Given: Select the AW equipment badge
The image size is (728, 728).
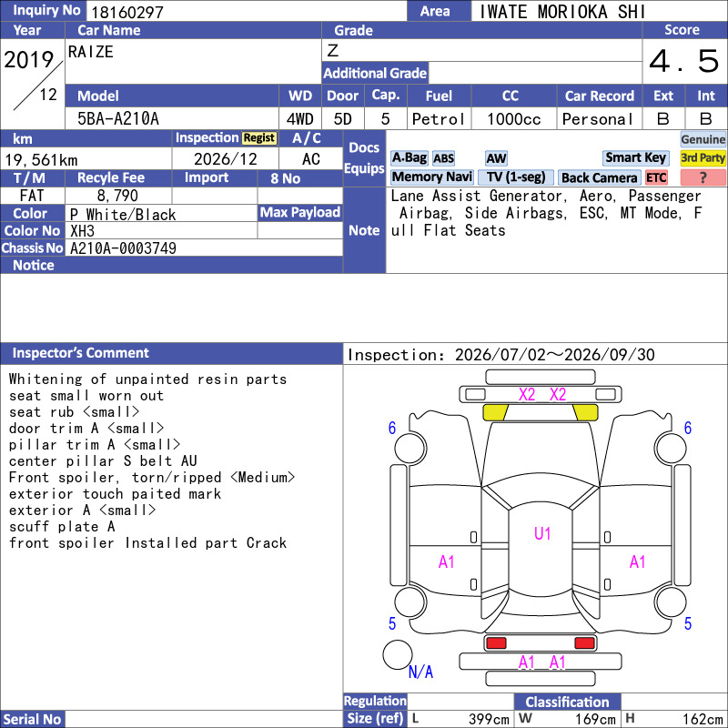Looking at the screenshot, I should [496, 158].
